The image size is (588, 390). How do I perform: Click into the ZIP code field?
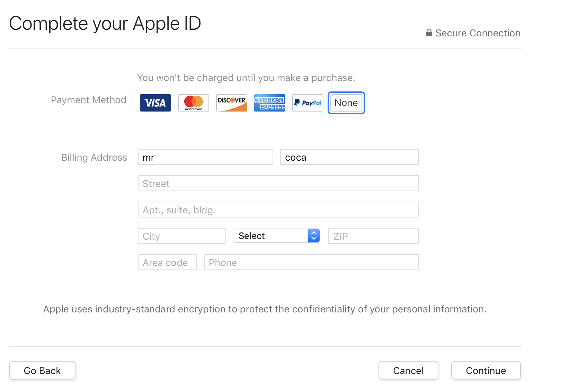coord(373,236)
